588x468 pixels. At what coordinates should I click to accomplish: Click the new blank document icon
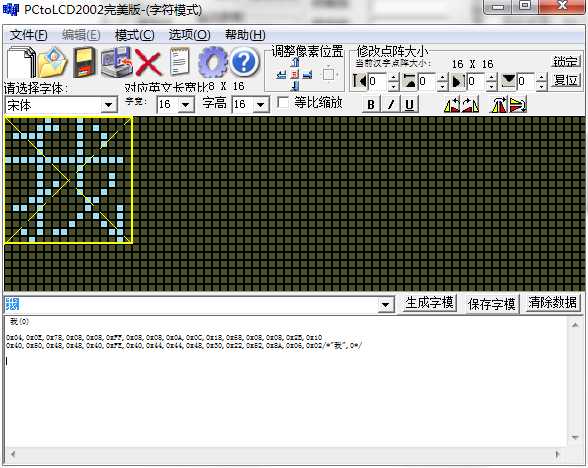pos(21,62)
